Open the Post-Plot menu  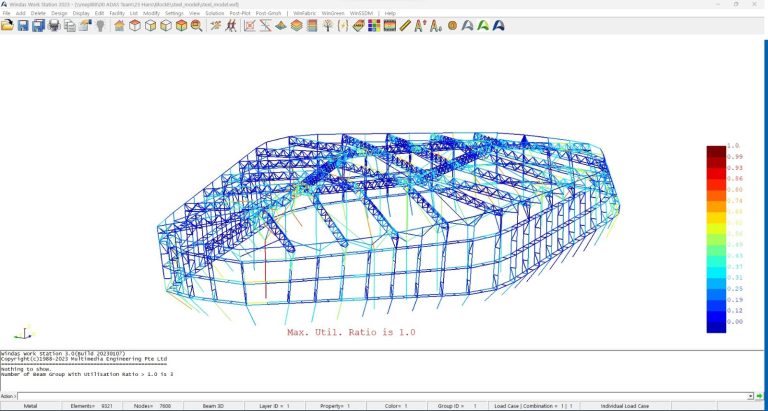[x=240, y=13]
